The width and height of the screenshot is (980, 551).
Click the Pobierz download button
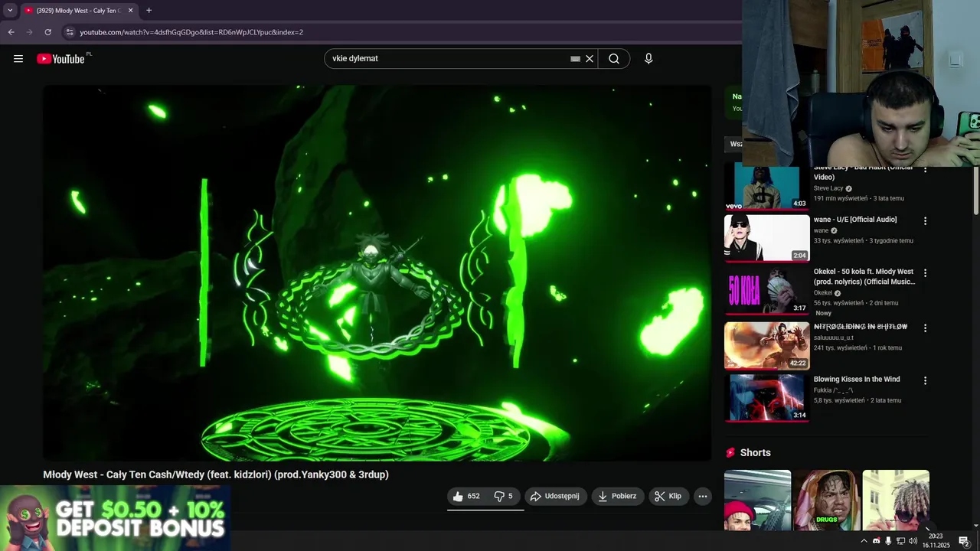pos(618,496)
